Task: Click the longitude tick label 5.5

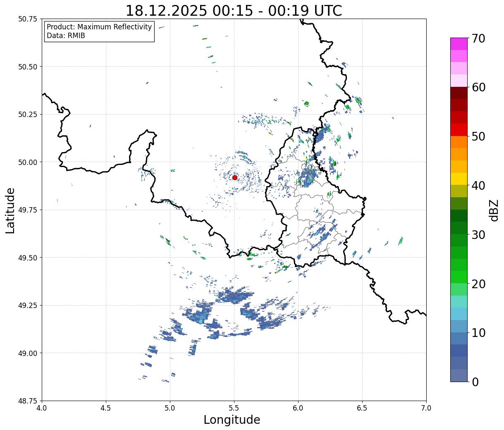Action: tap(234, 408)
